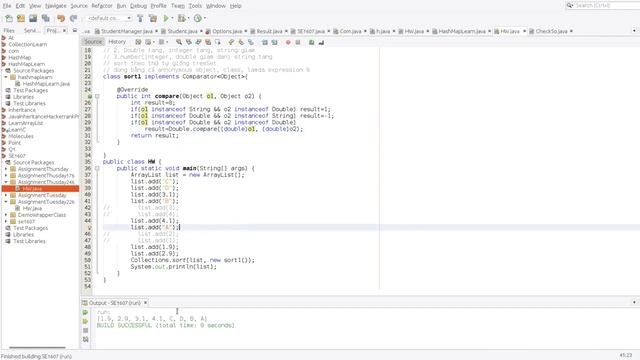Viewport: 640px width, 360px height.
Task: Click the Build Project hammer icon
Action: pyautogui.click(x=140, y=18)
